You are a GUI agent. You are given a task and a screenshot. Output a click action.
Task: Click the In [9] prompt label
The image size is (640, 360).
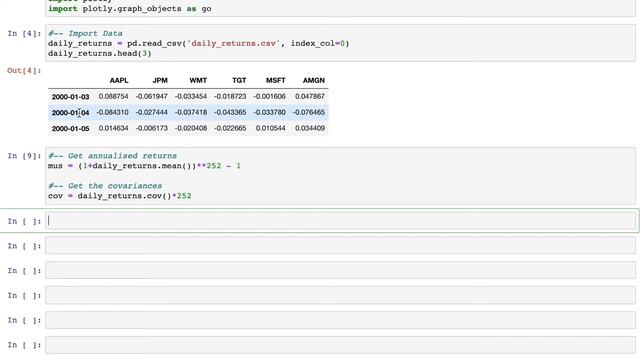(24, 156)
